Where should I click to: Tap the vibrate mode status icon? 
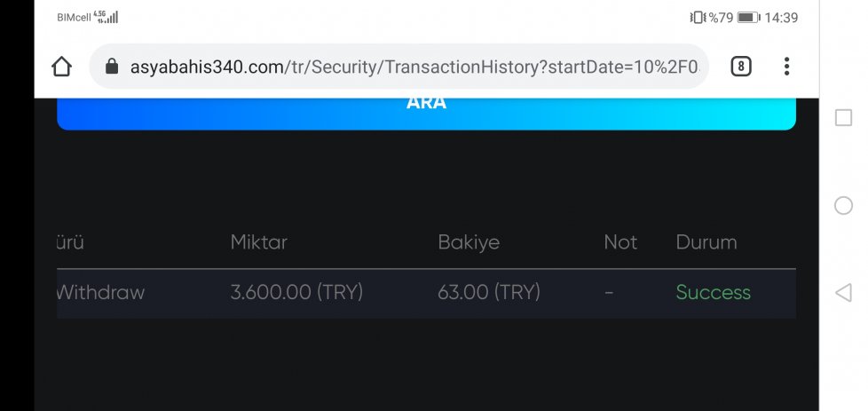click(698, 18)
